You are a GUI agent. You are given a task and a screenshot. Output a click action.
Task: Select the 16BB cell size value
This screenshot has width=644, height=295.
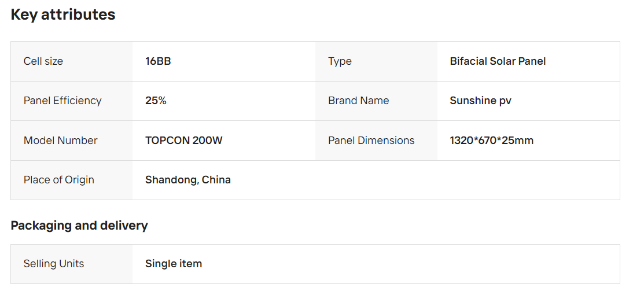(158, 61)
